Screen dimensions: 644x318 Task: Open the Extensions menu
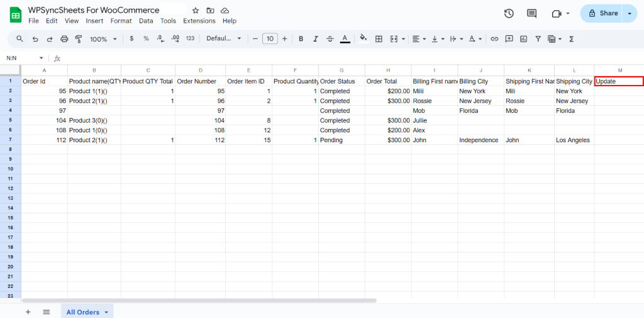199,21
